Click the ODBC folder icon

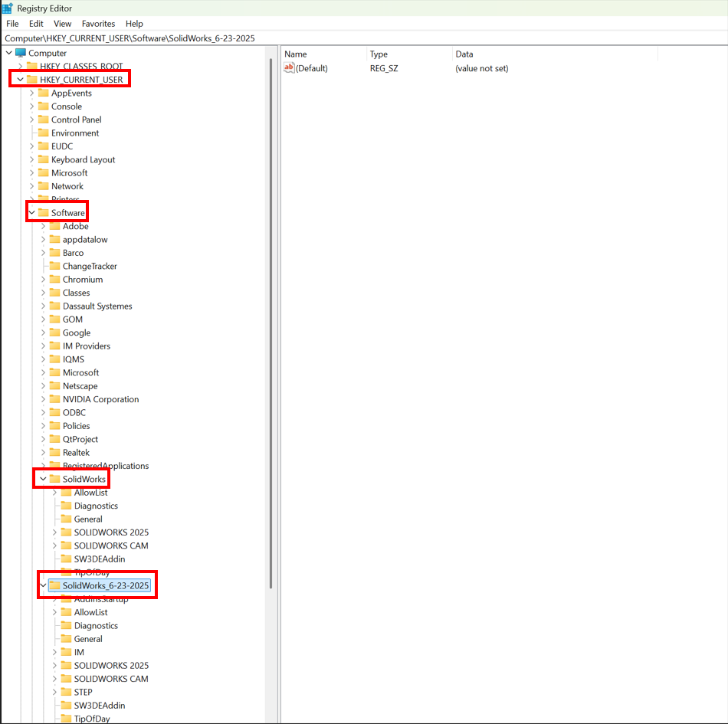click(x=54, y=412)
